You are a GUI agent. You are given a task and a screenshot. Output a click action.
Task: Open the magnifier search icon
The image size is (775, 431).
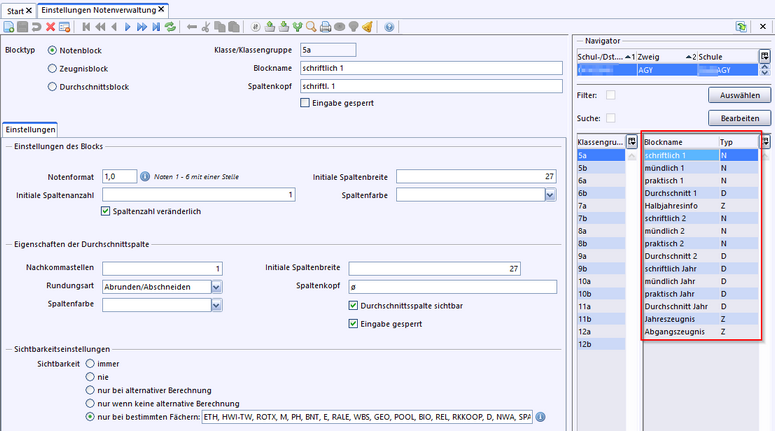click(x=312, y=27)
